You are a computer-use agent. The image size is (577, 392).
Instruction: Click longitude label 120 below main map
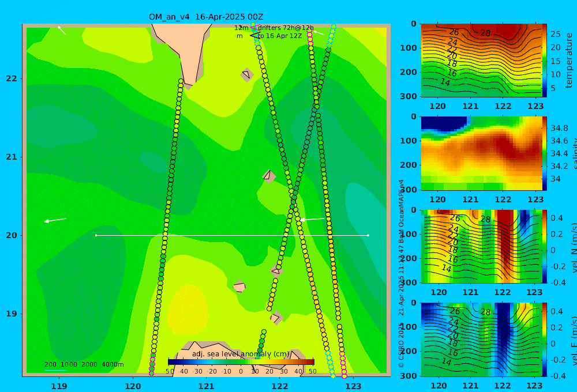click(133, 386)
